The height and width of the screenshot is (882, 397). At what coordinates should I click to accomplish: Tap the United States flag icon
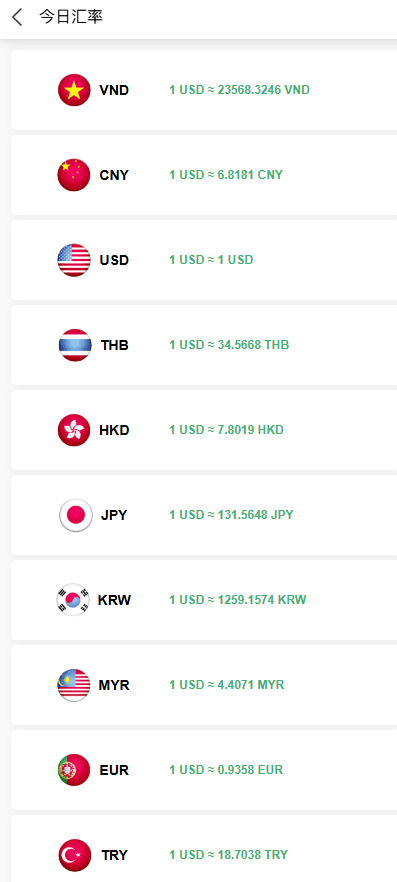(74, 260)
